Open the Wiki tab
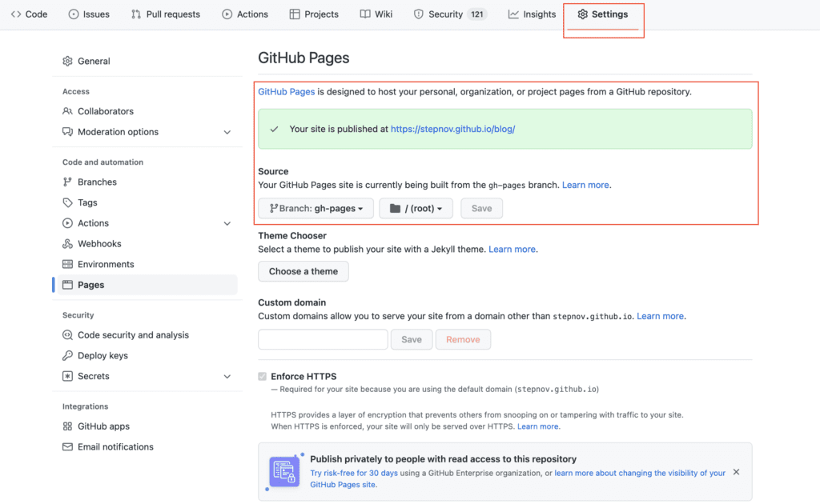This screenshot has height=504, width=820. [x=376, y=14]
